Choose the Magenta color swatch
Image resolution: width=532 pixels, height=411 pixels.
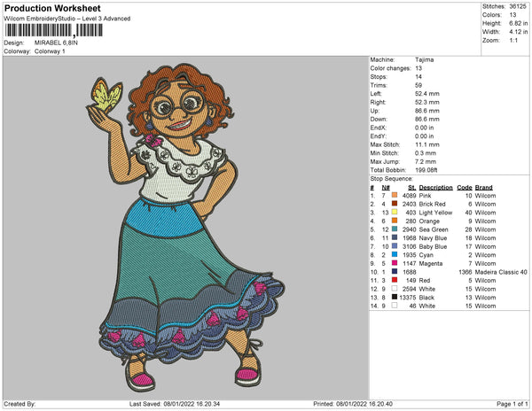click(x=395, y=263)
